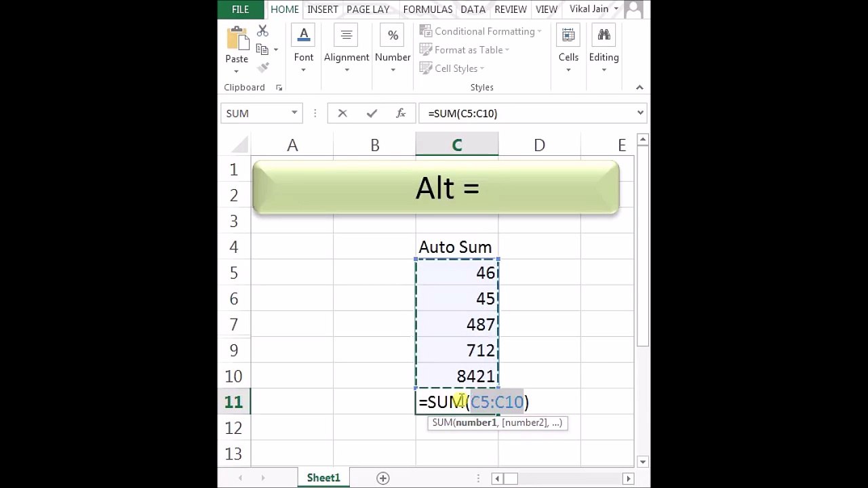The width and height of the screenshot is (868, 488).
Task: Open the FILE tab
Action: pos(241,9)
